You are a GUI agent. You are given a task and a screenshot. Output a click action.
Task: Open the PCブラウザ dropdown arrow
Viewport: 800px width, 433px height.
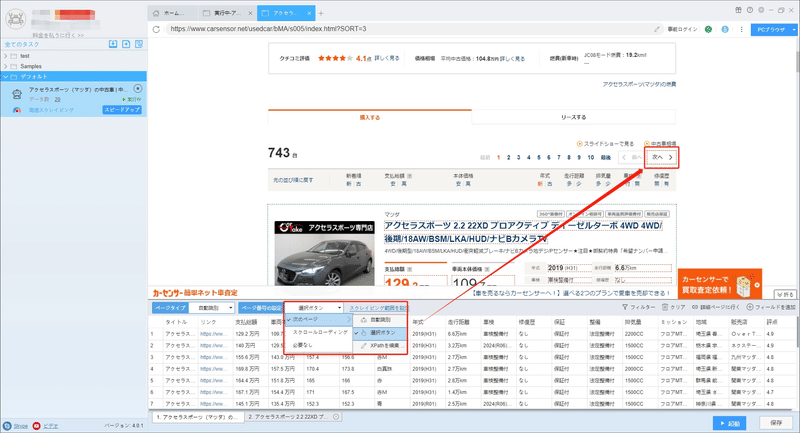(x=794, y=30)
